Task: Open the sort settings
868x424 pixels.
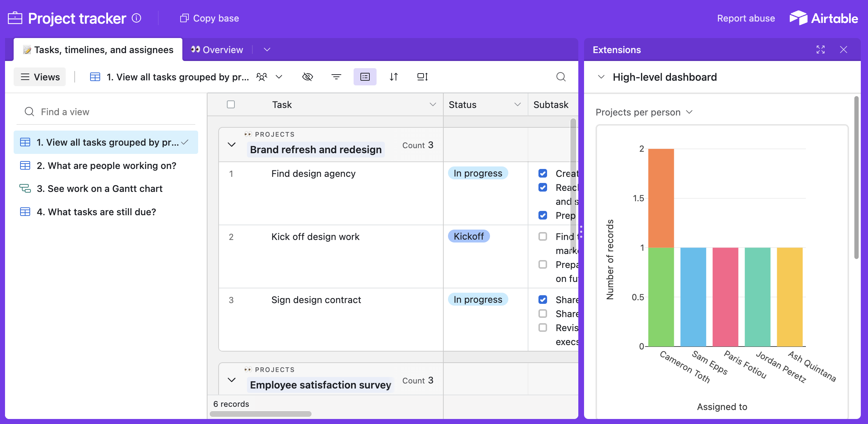Action: [393, 77]
